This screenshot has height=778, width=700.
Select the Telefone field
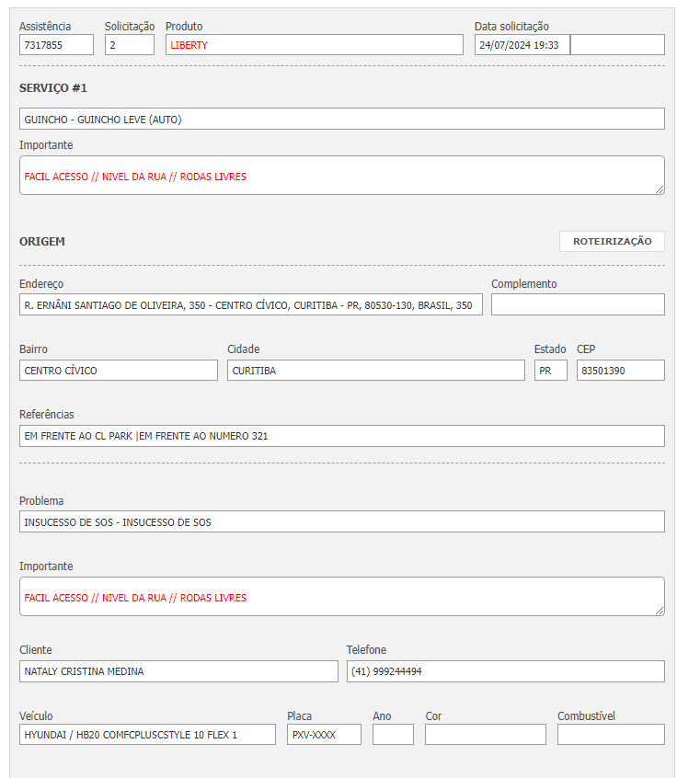pos(505,671)
